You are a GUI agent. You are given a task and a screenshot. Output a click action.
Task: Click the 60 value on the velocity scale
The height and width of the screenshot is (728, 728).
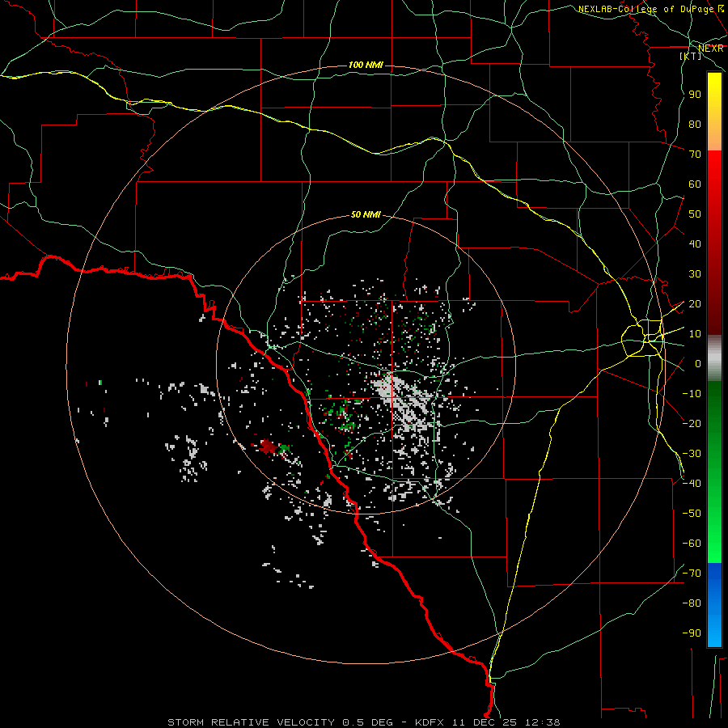point(695,184)
